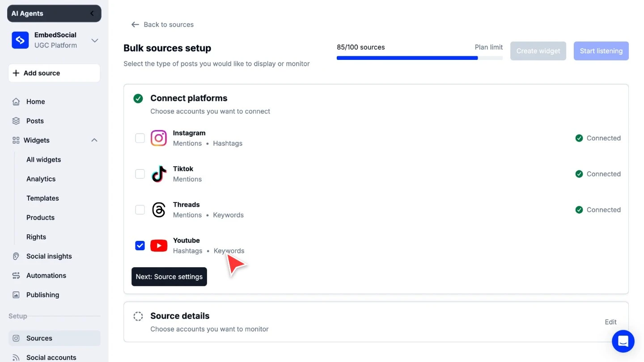Check the Threads checkbox

(x=140, y=210)
